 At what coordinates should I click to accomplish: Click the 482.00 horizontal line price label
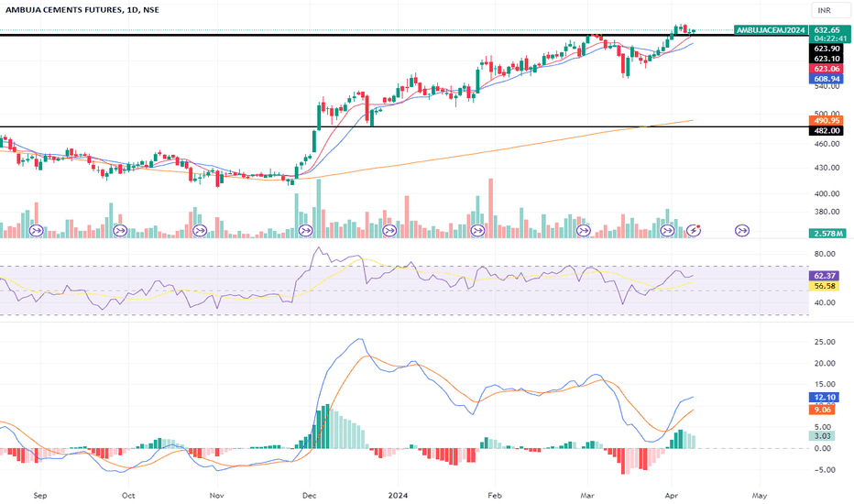[827, 131]
